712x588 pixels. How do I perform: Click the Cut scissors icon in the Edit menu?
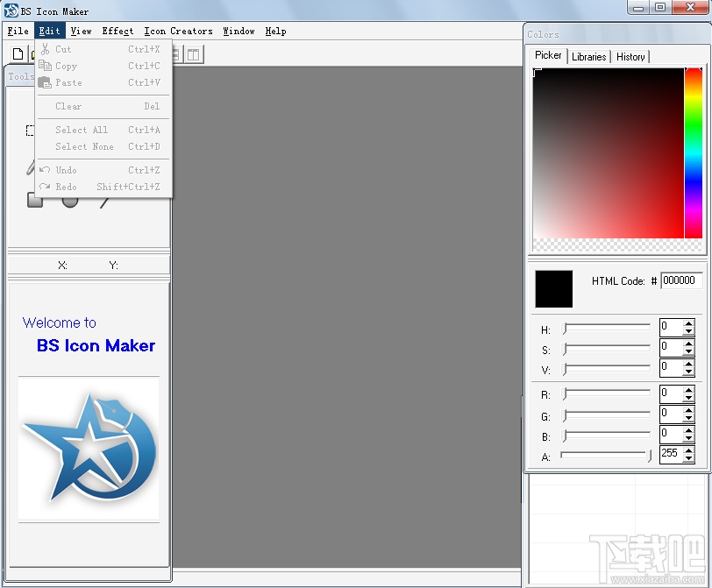(x=45, y=48)
